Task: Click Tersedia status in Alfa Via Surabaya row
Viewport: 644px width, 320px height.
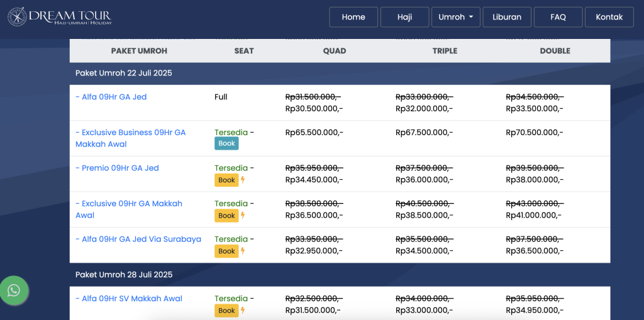Action: pos(231,239)
